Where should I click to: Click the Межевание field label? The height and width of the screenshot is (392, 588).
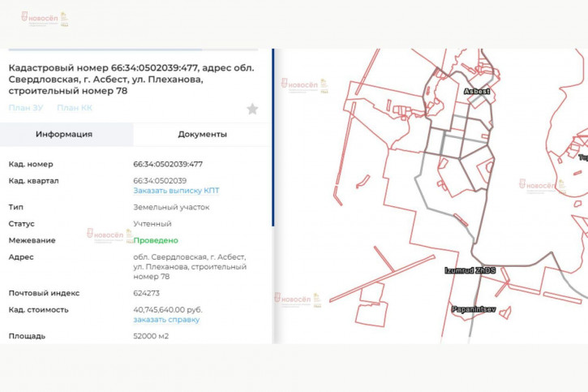click(x=32, y=240)
